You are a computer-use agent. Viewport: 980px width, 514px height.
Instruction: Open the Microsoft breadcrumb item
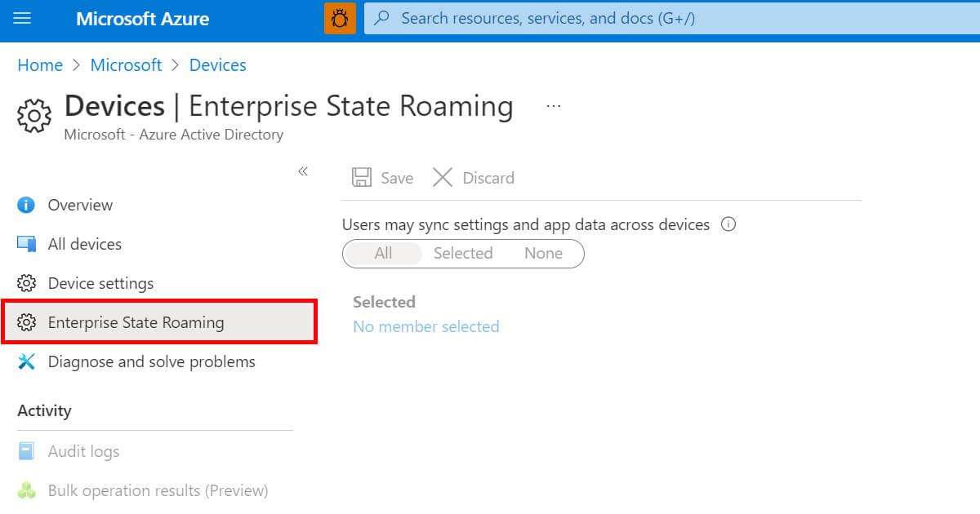[126, 64]
